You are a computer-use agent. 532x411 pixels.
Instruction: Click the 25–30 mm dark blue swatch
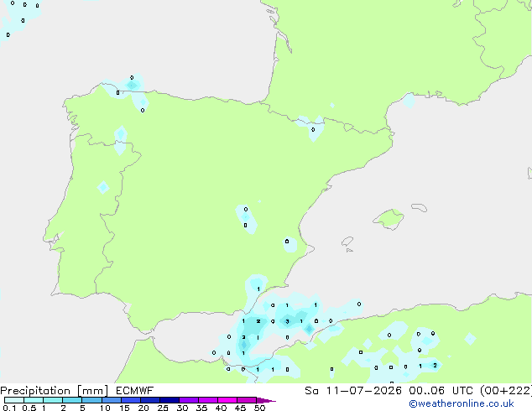tap(170, 400)
